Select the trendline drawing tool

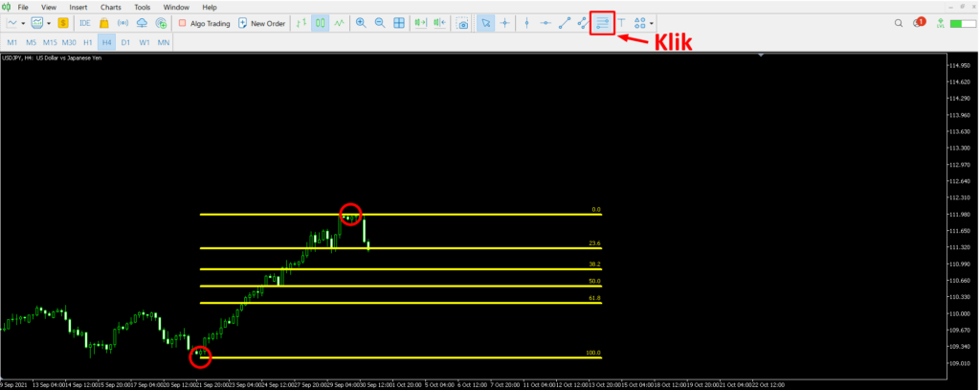[x=564, y=22]
